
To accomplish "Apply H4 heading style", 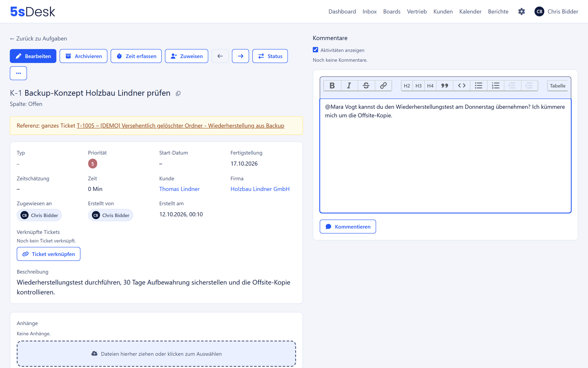I will (430, 85).
